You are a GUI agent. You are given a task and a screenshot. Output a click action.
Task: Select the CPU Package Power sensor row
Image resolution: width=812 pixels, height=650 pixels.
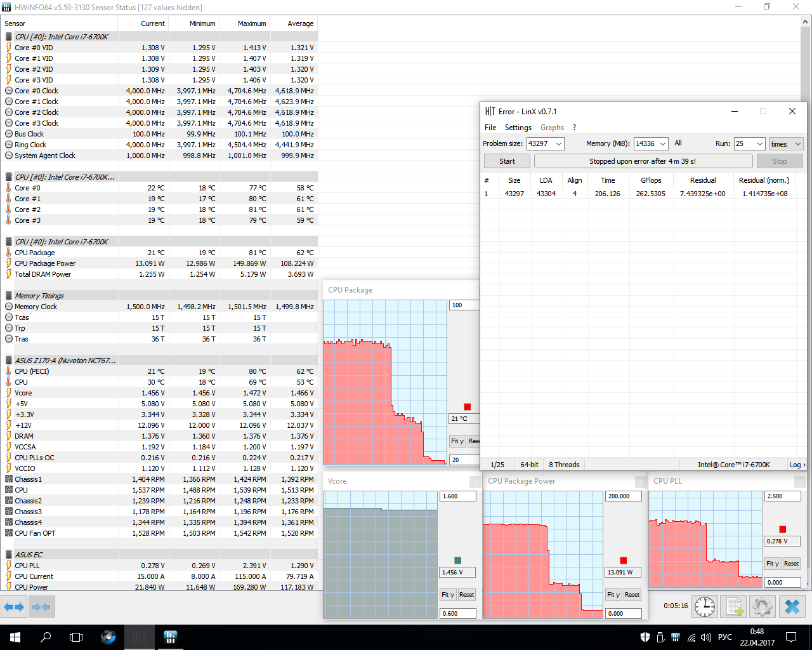click(x=159, y=263)
